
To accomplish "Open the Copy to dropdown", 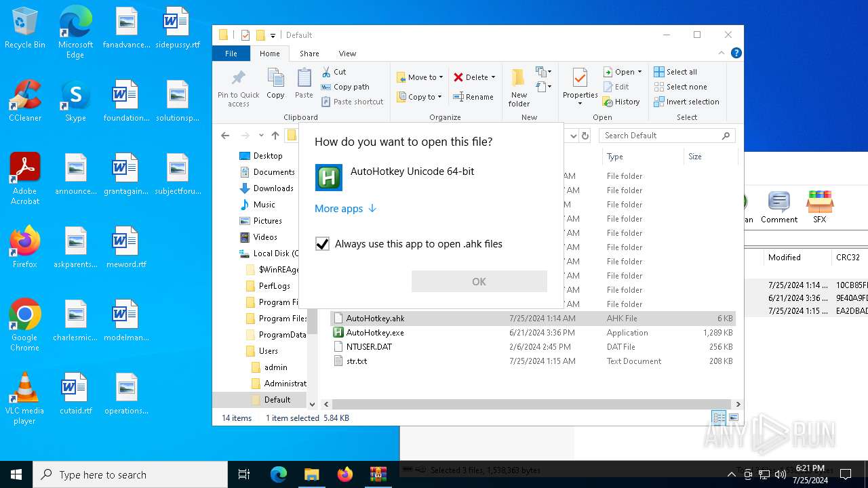I will point(420,97).
